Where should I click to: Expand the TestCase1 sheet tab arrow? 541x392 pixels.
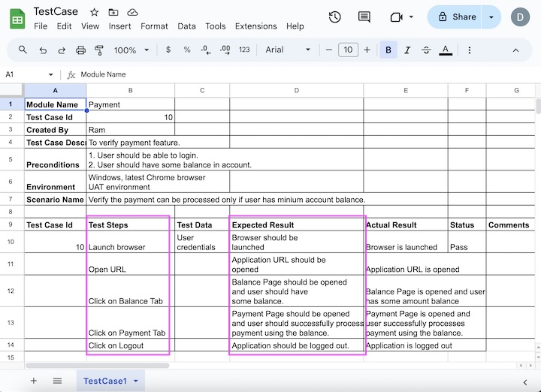click(x=136, y=381)
